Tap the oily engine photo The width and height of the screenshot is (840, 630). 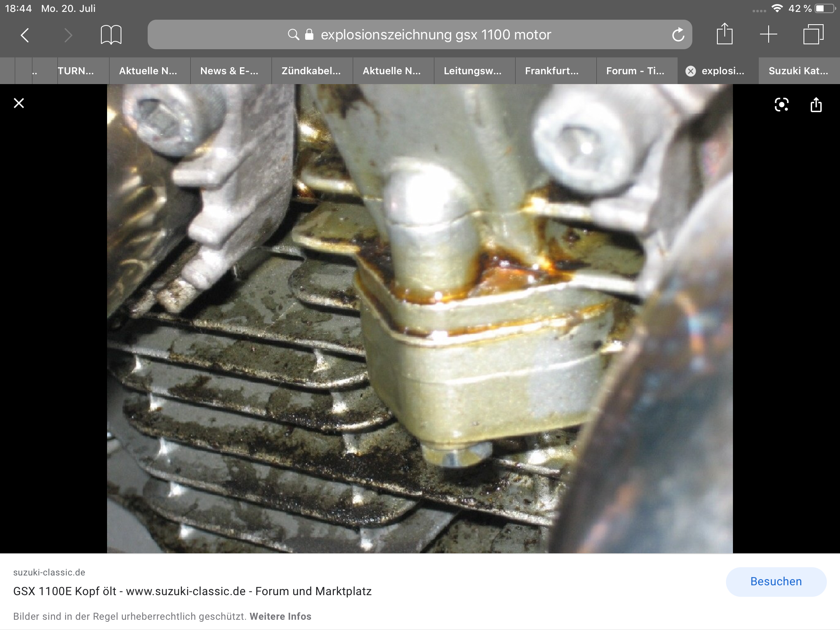419,318
